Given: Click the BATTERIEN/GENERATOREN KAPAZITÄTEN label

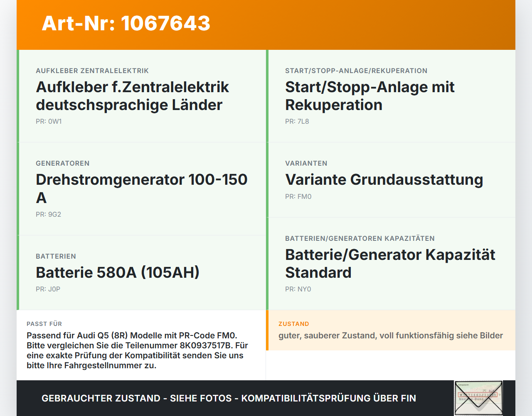Looking at the screenshot, I should tap(360, 239).
